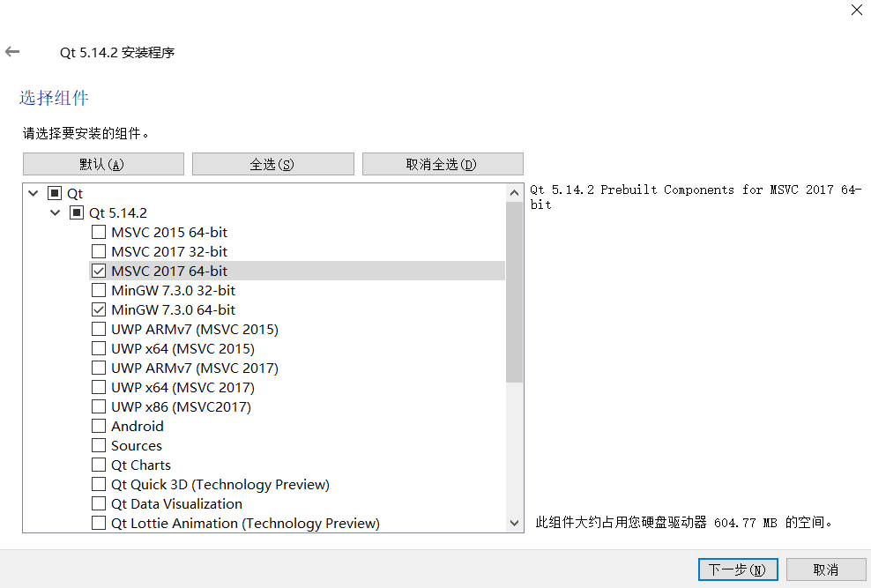Click the '选择组件' heading
Viewport: 871px width, 588px height.
click(x=54, y=98)
